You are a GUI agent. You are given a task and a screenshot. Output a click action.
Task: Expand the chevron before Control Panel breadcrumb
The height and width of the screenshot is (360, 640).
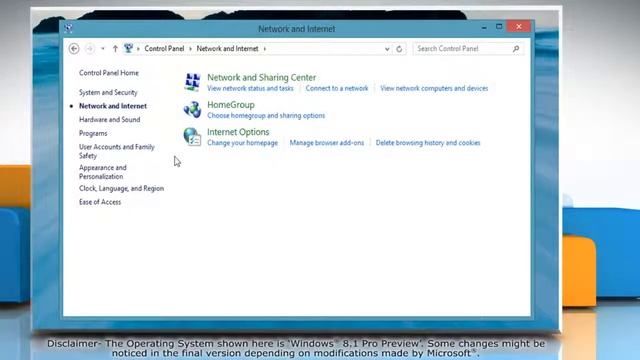(138, 49)
